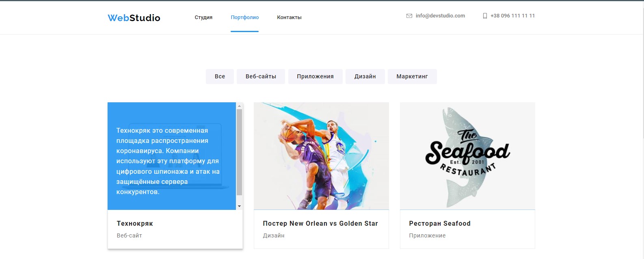Click the Технокряк card scrollbar thumb
644x259 pixels.
(239, 152)
